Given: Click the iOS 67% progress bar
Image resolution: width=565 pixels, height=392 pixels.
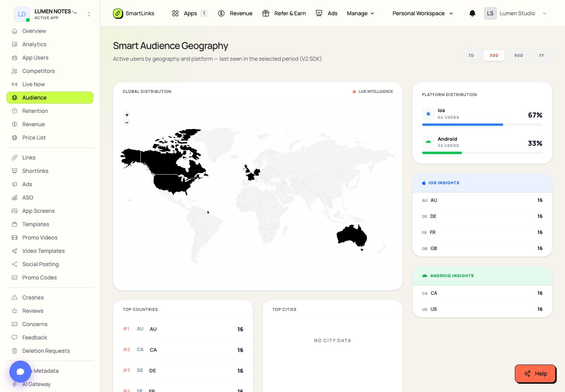Looking at the screenshot, I should coord(482,125).
